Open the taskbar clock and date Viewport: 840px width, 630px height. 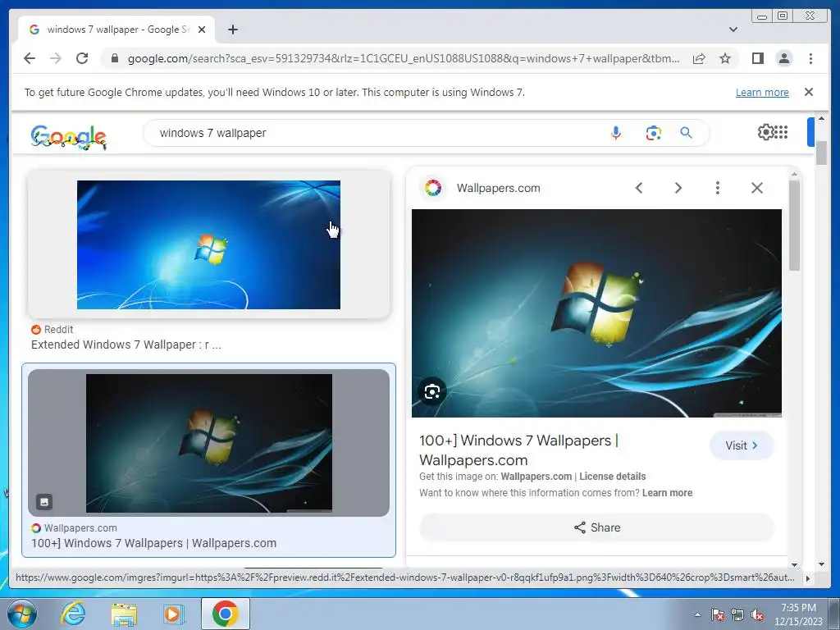798,614
